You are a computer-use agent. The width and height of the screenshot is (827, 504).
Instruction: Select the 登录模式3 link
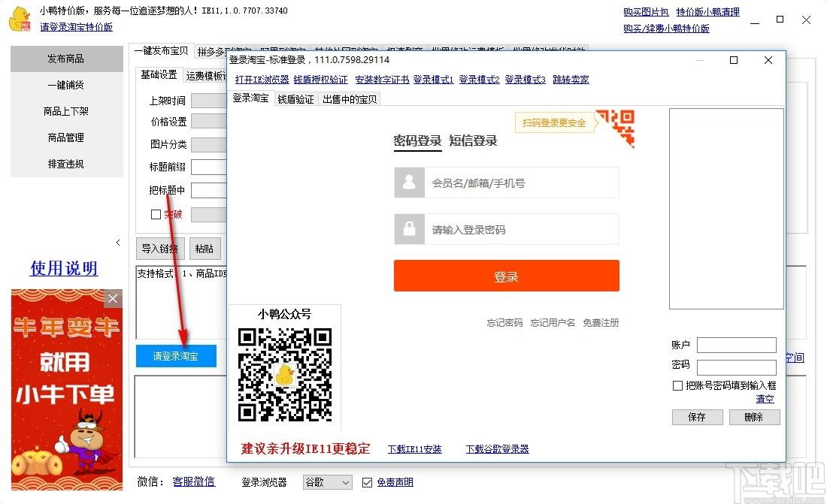526,80
